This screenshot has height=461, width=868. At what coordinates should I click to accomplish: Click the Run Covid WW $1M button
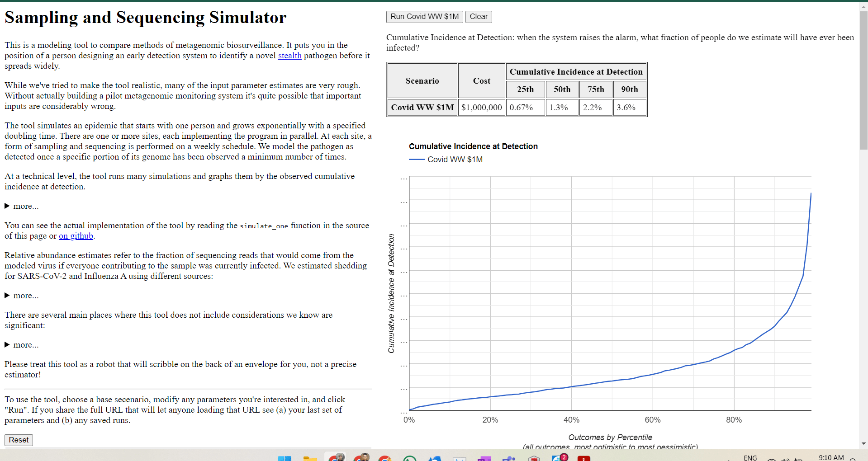(424, 17)
